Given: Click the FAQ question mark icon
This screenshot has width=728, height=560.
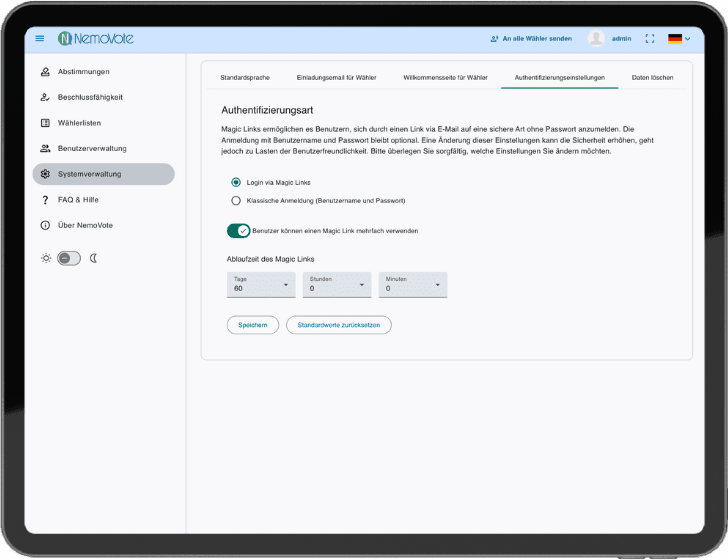Looking at the screenshot, I should [45, 200].
